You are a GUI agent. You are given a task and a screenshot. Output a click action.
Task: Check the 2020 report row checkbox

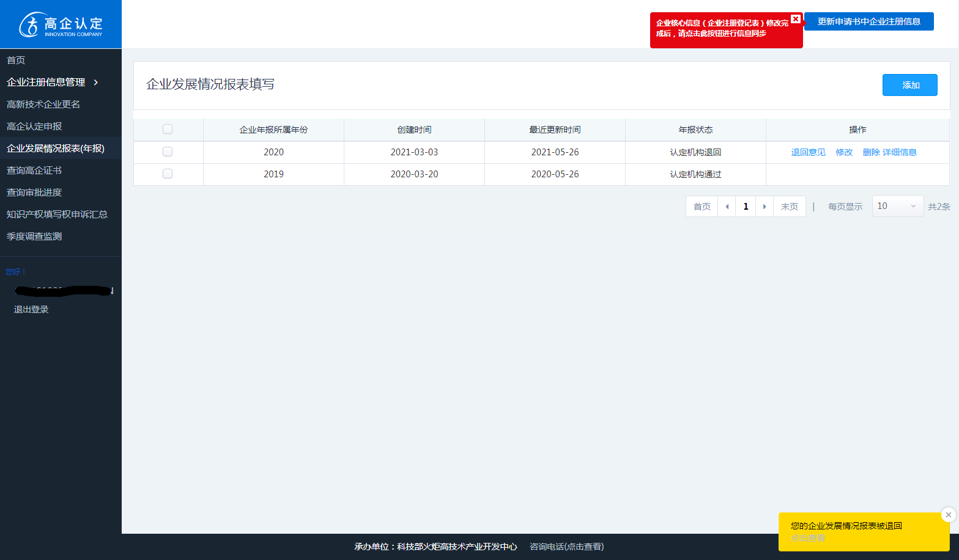click(x=168, y=152)
